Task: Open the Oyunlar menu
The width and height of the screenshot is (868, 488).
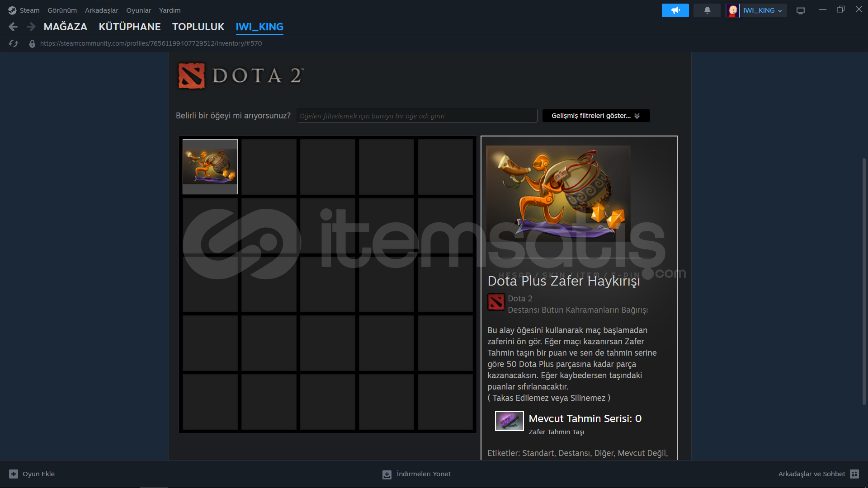Action: [138, 10]
